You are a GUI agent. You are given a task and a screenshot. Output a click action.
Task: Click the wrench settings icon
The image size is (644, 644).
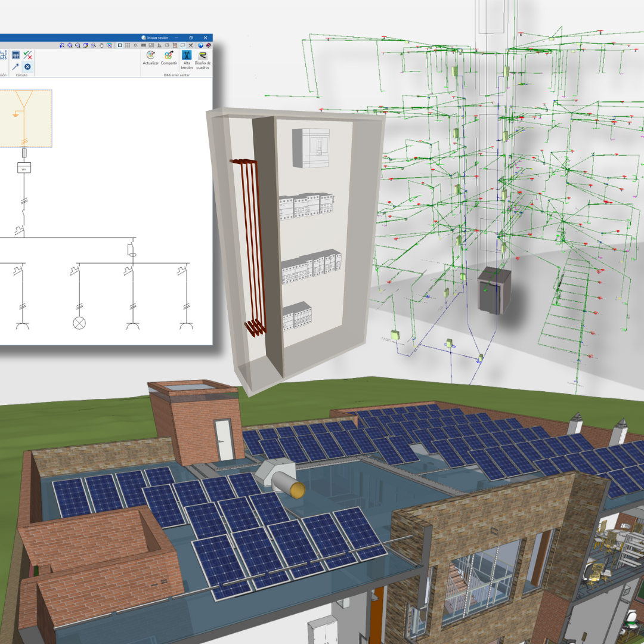(191, 45)
